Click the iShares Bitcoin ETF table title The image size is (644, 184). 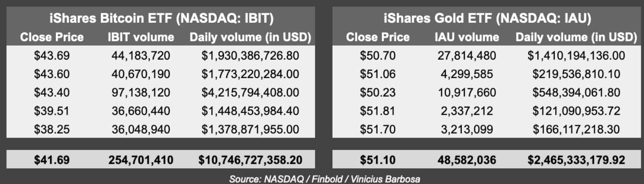pos(161,19)
